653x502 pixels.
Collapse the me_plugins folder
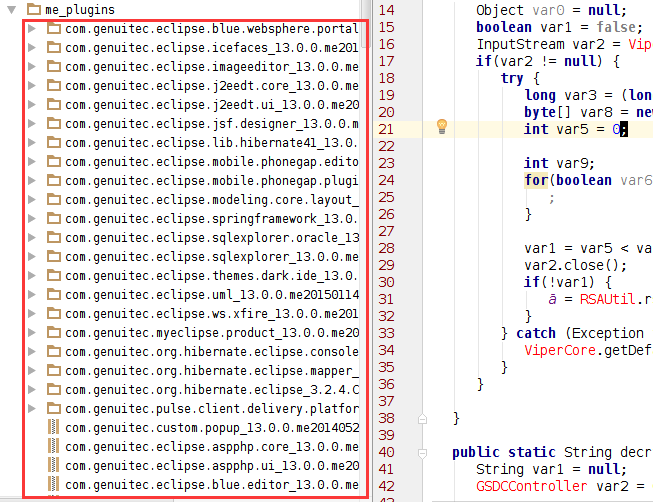pyautogui.click(x=12, y=10)
